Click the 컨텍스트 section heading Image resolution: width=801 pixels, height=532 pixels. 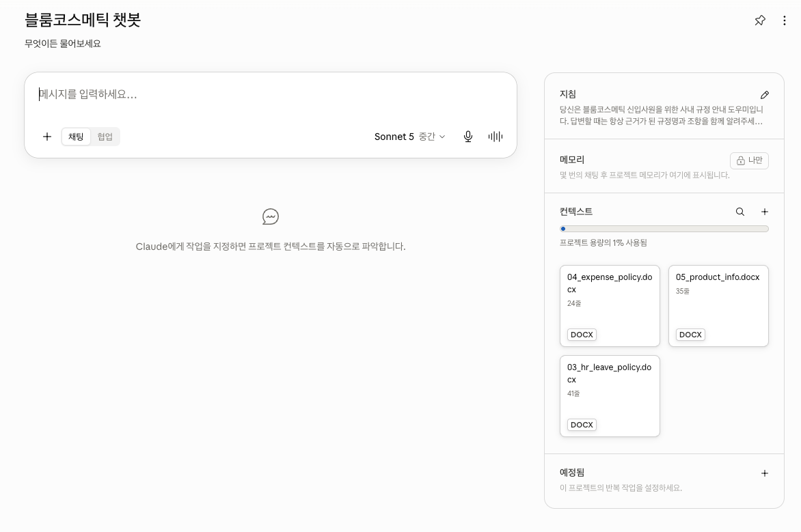click(x=575, y=212)
